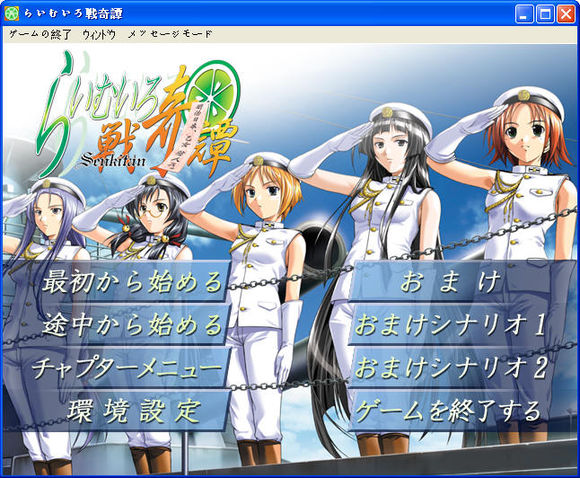Click the lime app icon in title bar
This screenshot has height=478, width=580.
point(11,14)
